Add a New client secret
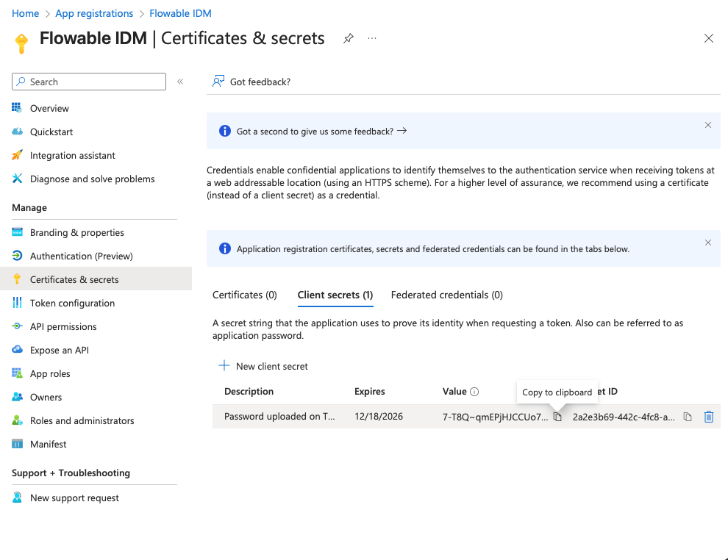Image resolution: width=728 pixels, height=560 pixels. (263, 366)
